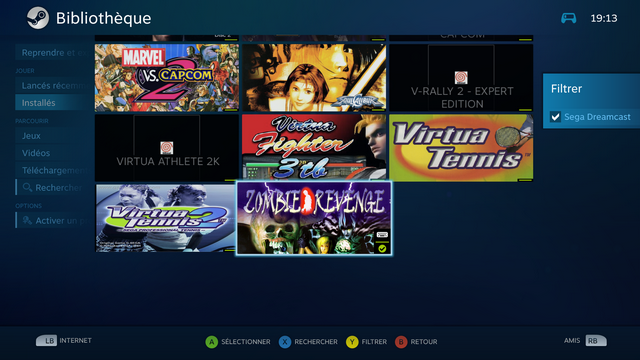640x360 pixels.
Task: Click the yellow Y Filtrer button icon
Action: (x=352, y=342)
